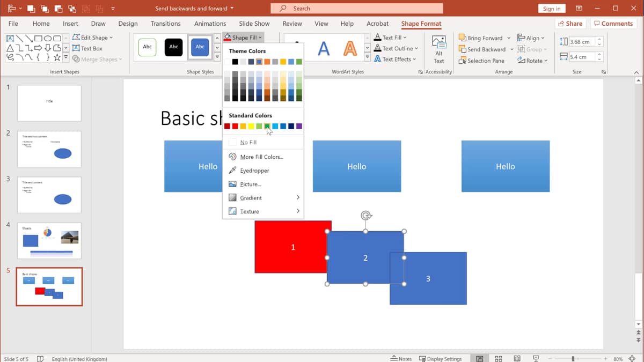
Task: Switch to Normal view in status bar
Action: 480,359
